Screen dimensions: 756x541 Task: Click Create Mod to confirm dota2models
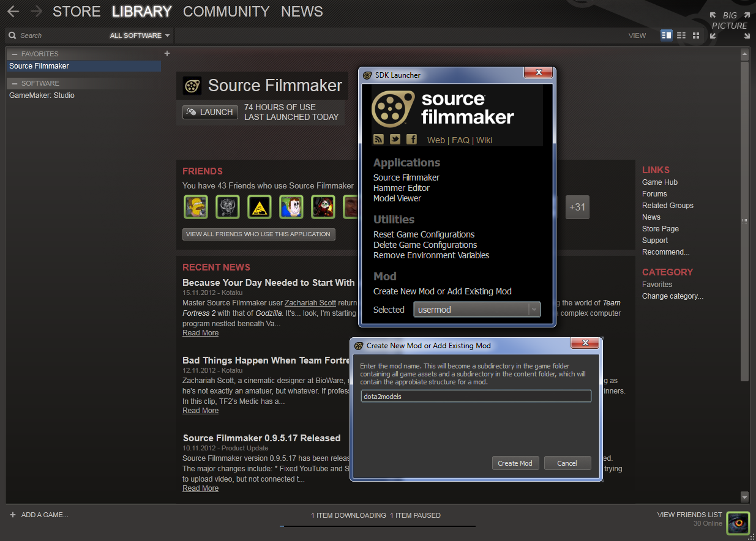click(x=515, y=463)
